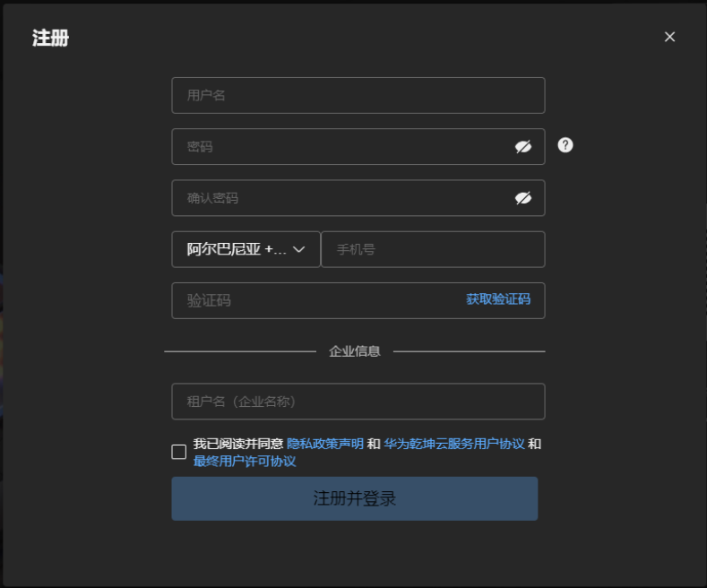Viewport: 707px width, 588px height.
Task: Toggle visibility of the 密码 field
Action: point(523,146)
